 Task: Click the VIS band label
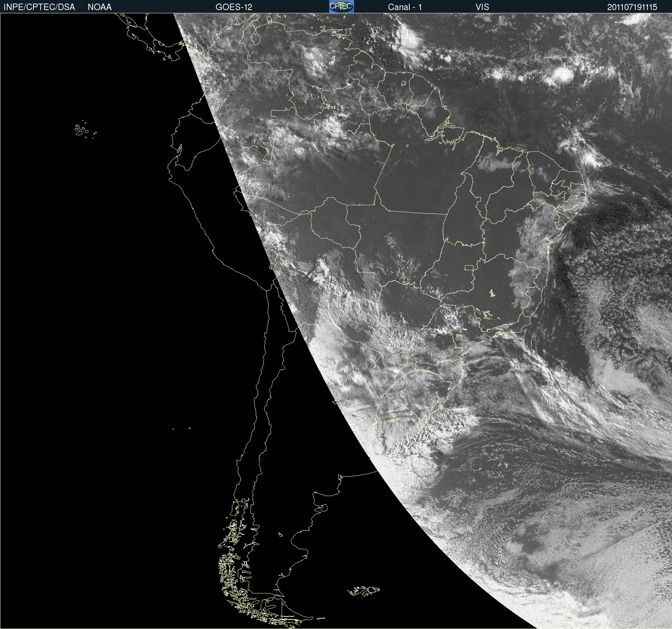tap(482, 7)
